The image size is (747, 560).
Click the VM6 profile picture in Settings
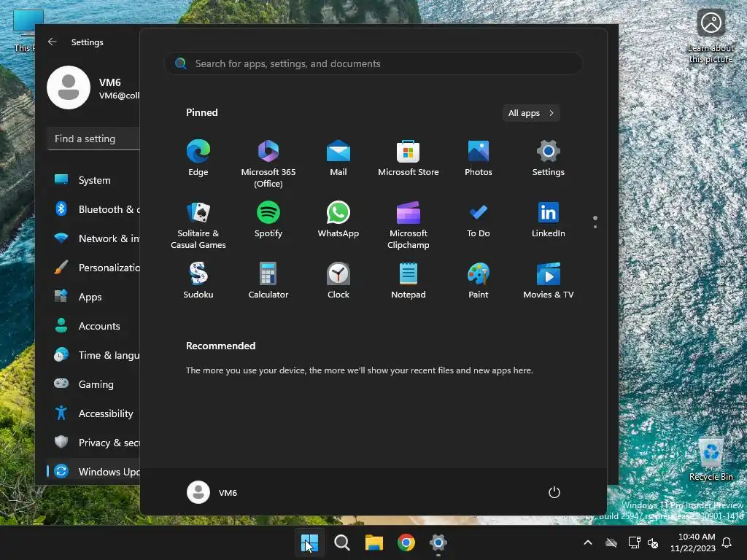[x=69, y=87]
